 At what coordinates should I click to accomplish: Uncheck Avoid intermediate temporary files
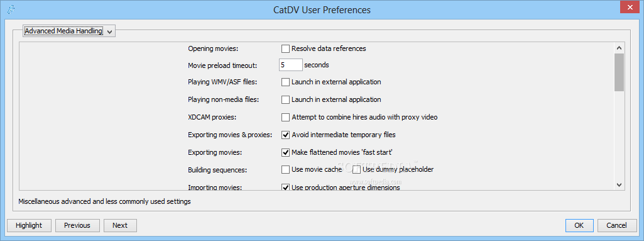pyautogui.click(x=285, y=135)
